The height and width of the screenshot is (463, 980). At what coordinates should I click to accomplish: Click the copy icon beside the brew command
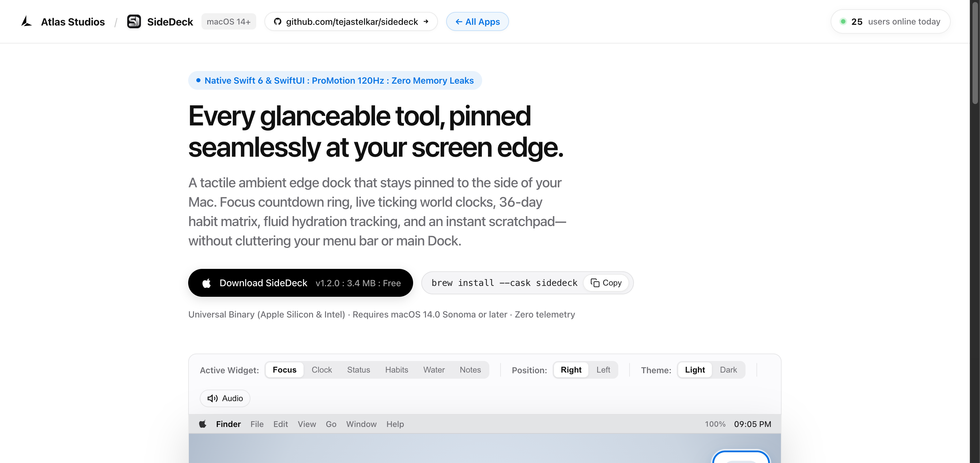pyautogui.click(x=595, y=283)
